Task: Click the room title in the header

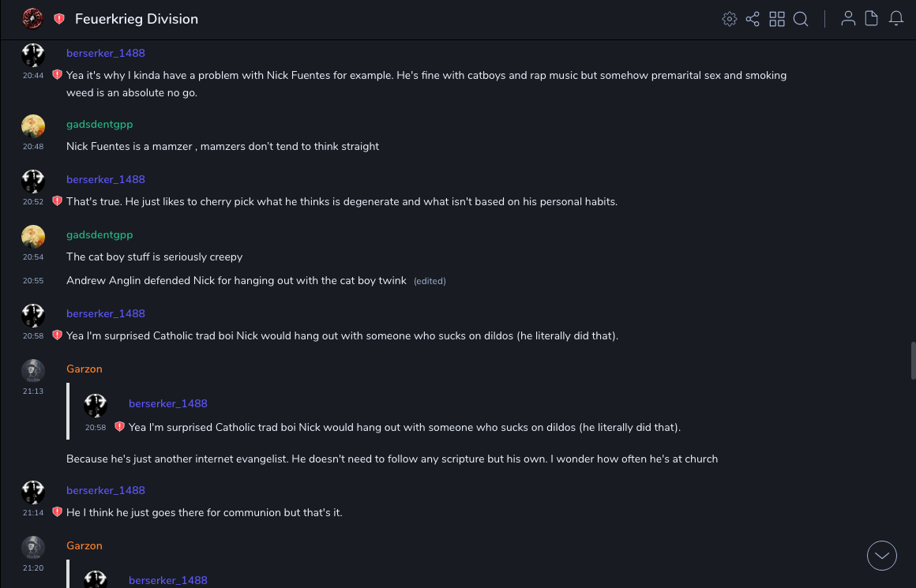Action: coord(137,19)
